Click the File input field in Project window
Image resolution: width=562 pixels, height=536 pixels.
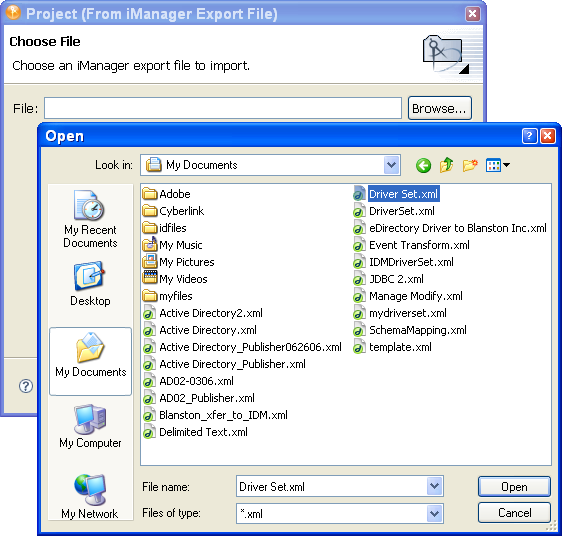[223, 108]
